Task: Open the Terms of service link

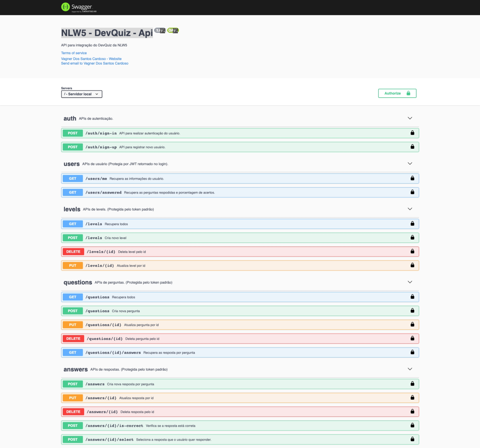Action: pos(74,53)
